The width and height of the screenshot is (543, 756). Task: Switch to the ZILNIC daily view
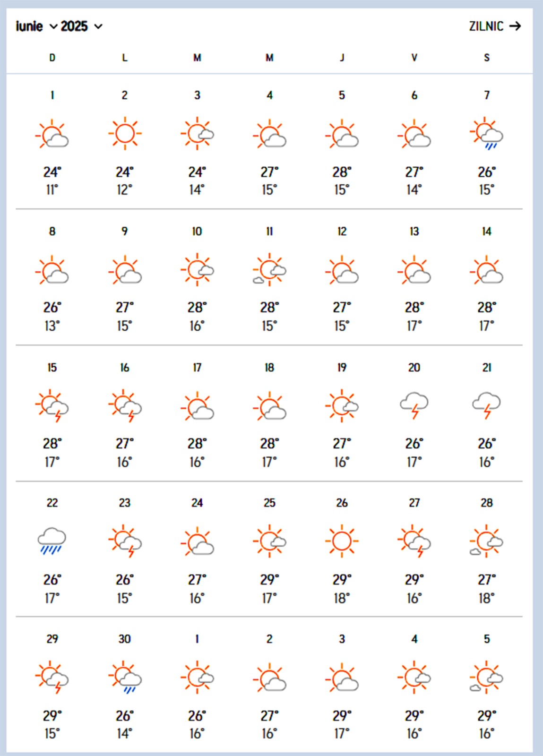(x=486, y=26)
